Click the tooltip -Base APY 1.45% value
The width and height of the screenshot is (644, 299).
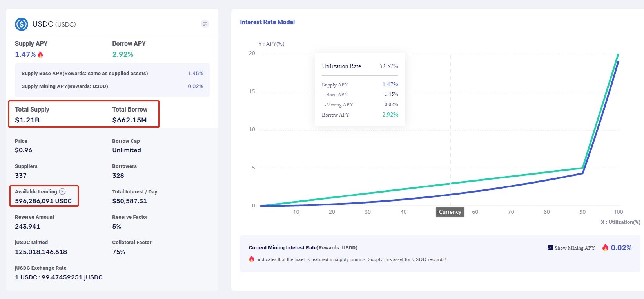(391, 94)
